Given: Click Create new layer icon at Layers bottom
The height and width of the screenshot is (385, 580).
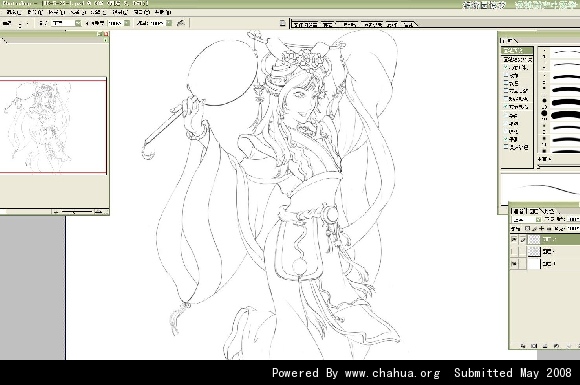Looking at the screenshot, I should [569, 346].
